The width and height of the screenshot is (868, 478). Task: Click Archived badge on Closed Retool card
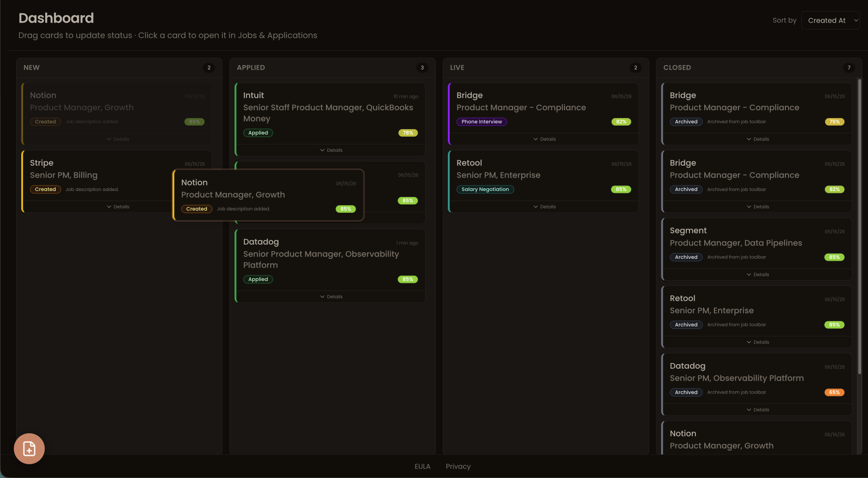coord(686,325)
